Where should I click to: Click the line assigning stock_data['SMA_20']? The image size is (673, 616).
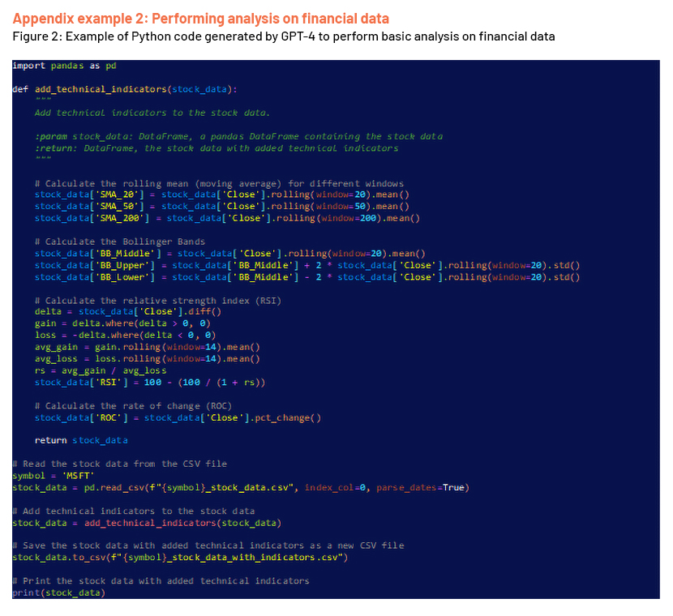point(222,195)
